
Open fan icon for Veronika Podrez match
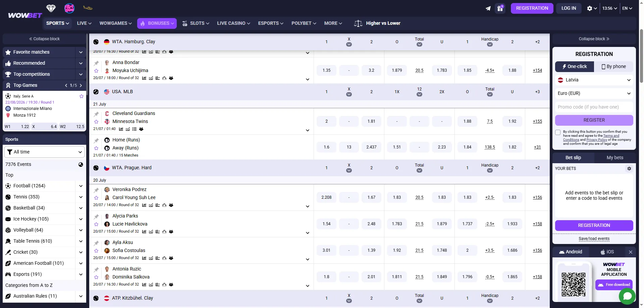click(171, 205)
